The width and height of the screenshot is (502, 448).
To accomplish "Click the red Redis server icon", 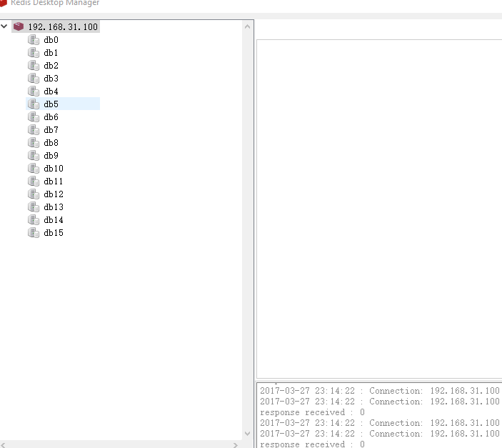I will point(19,26).
